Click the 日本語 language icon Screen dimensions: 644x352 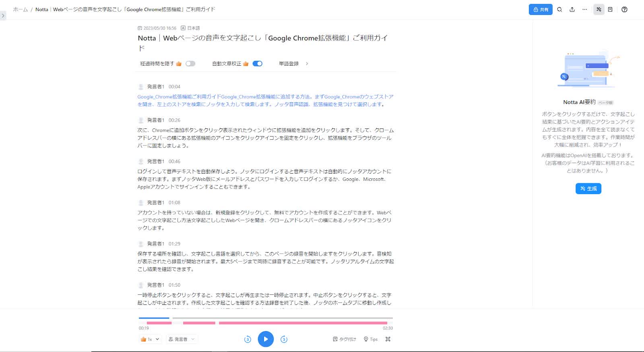(x=183, y=28)
